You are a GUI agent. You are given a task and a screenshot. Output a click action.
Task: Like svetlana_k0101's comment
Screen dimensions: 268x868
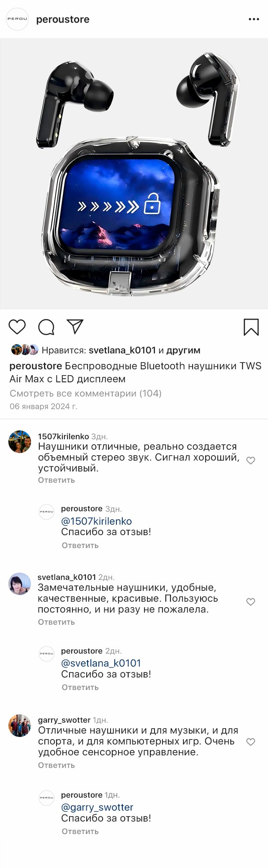tap(250, 602)
